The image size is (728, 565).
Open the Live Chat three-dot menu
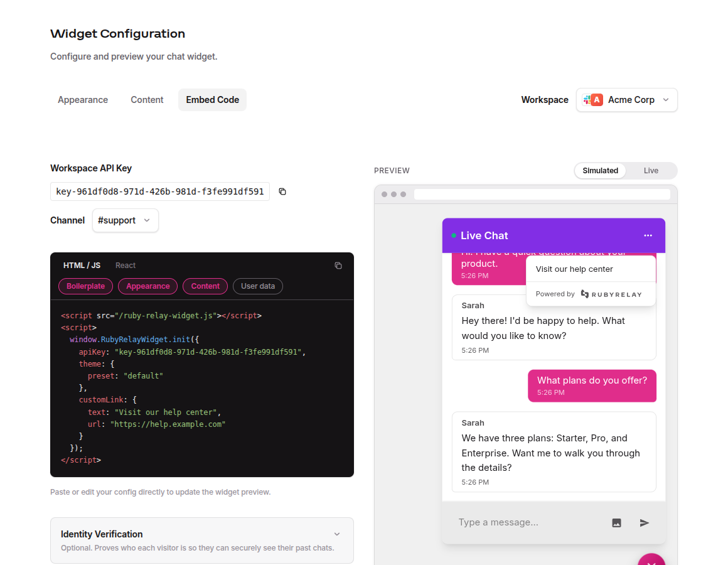648,235
